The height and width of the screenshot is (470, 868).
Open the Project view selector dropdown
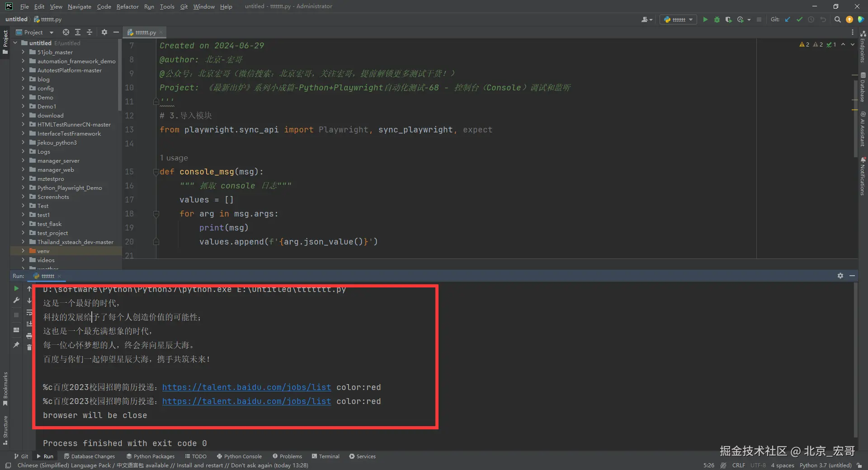[x=35, y=32]
